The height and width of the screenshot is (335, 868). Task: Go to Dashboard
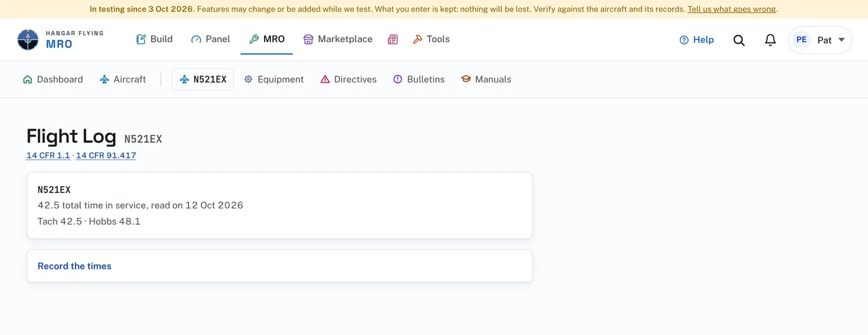[53, 79]
